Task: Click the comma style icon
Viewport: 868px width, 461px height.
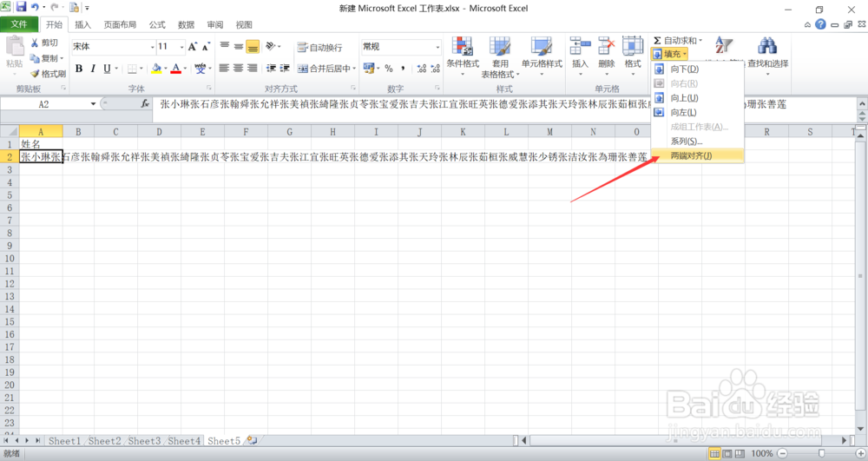Action: (403, 68)
